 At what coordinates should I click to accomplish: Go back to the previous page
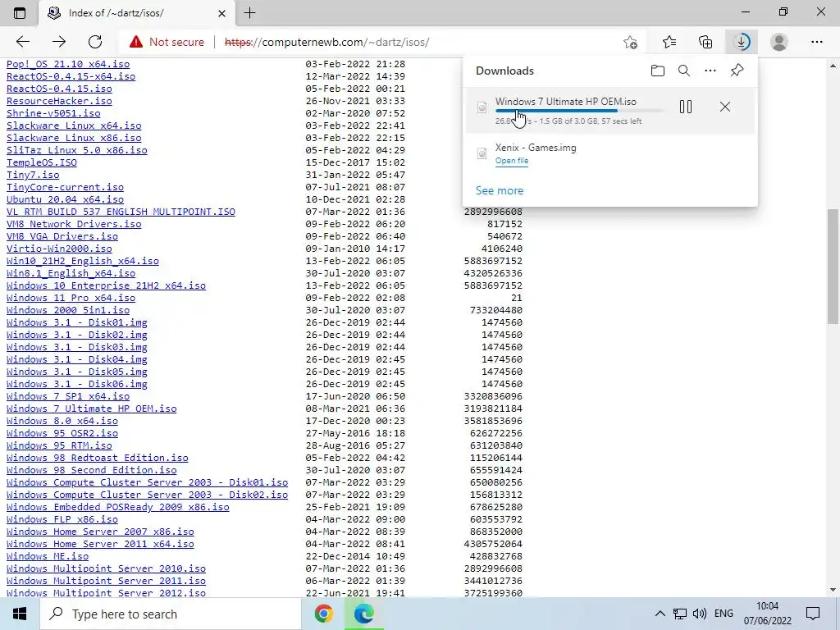coord(22,42)
